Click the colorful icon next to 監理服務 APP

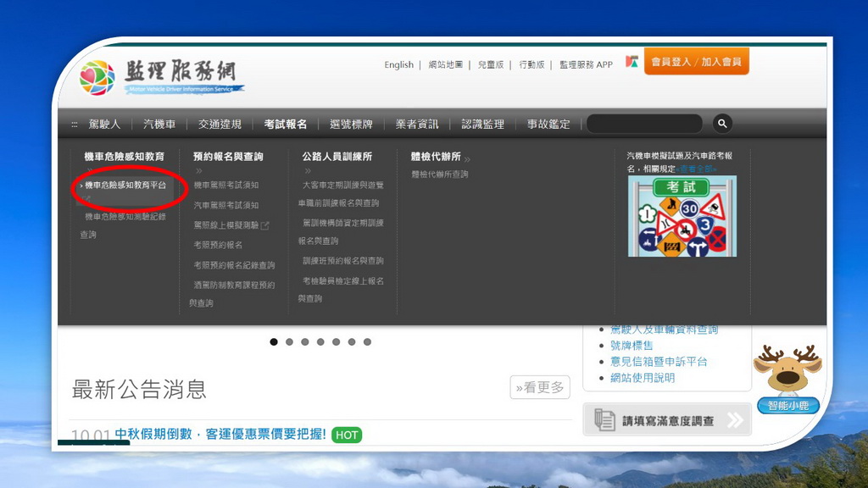tap(631, 62)
